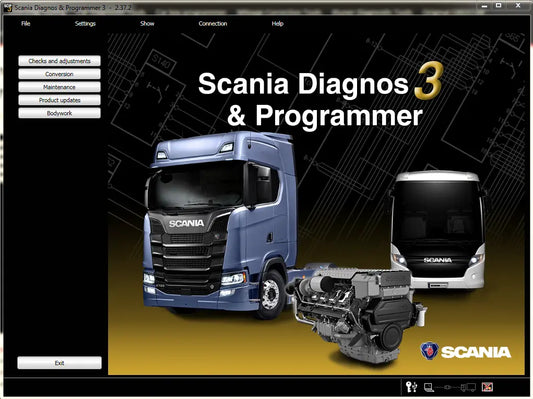
Task: Go to Product updates
Action: point(59,100)
